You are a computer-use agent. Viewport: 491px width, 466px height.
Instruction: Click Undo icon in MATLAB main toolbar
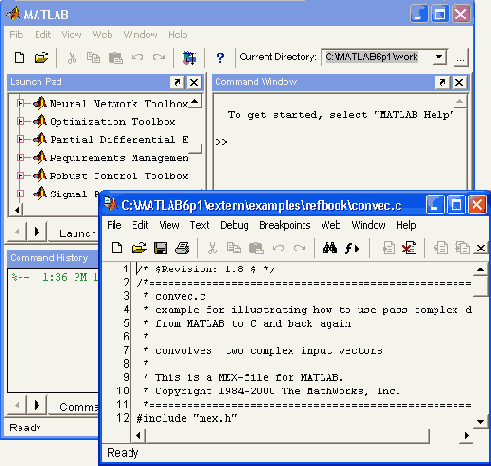click(x=137, y=57)
